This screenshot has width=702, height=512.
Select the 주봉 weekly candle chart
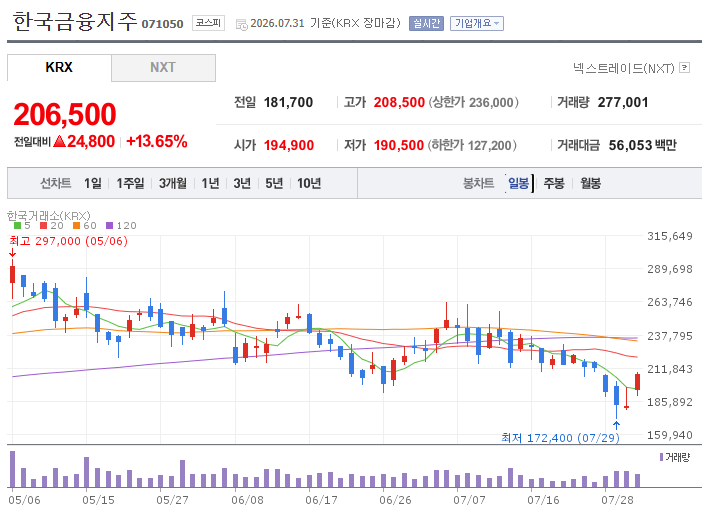[x=554, y=183]
